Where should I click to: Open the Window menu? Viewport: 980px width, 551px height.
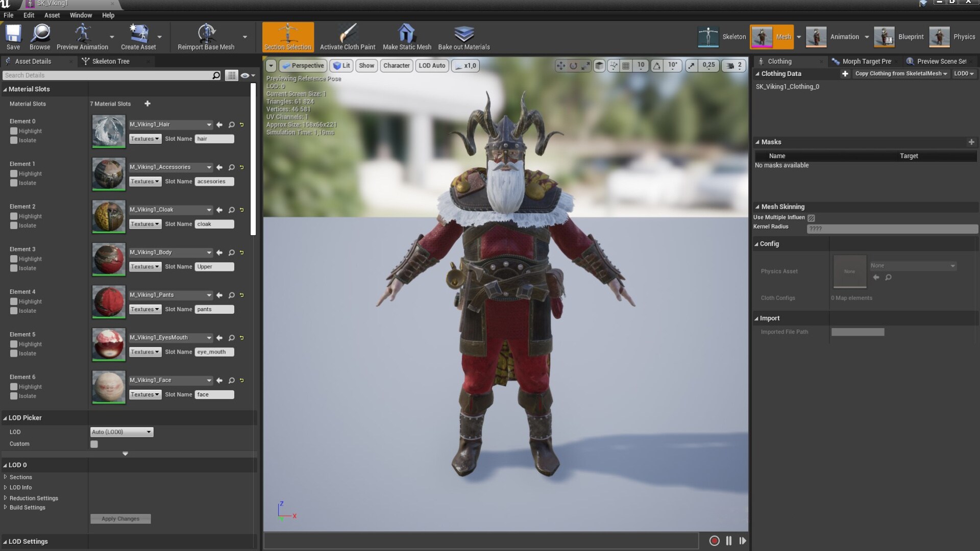pyautogui.click(x=80, y=15)
